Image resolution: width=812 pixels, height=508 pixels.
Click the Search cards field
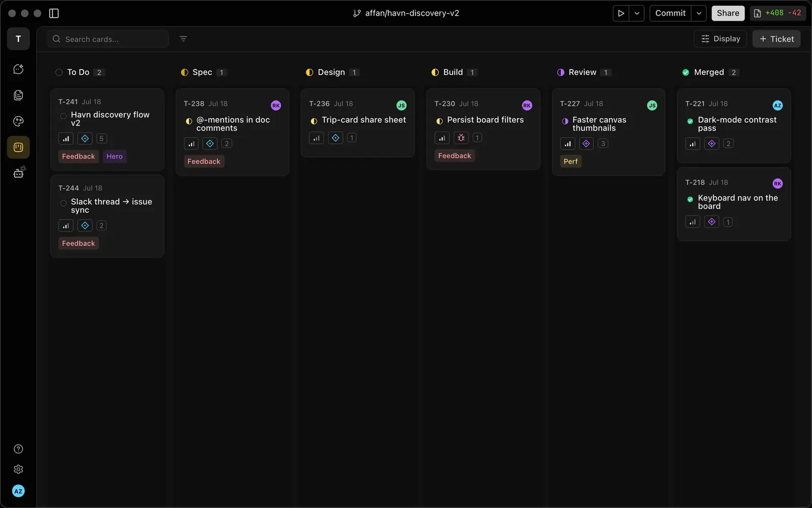[x=108, y=39]
